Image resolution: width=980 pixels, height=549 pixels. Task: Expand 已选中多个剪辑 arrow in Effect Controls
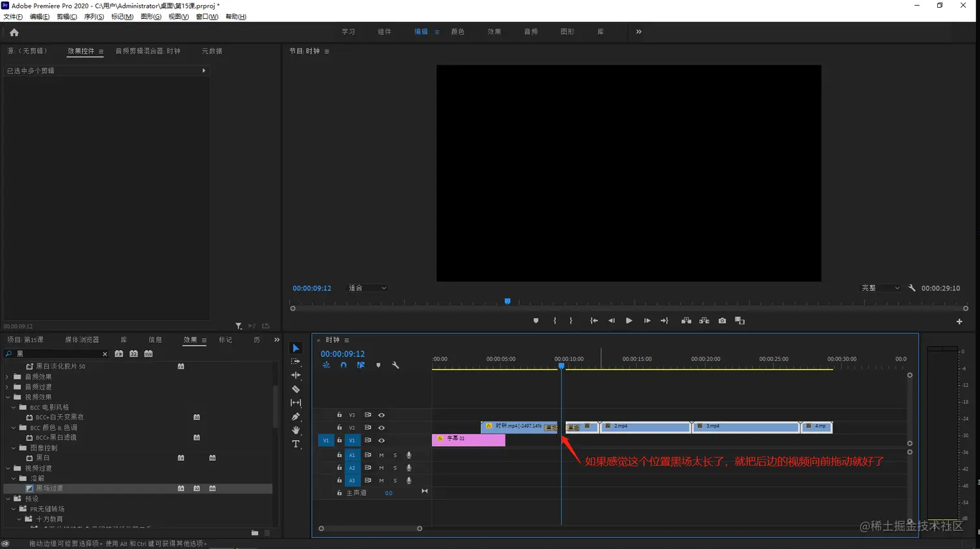coord(204,71)
